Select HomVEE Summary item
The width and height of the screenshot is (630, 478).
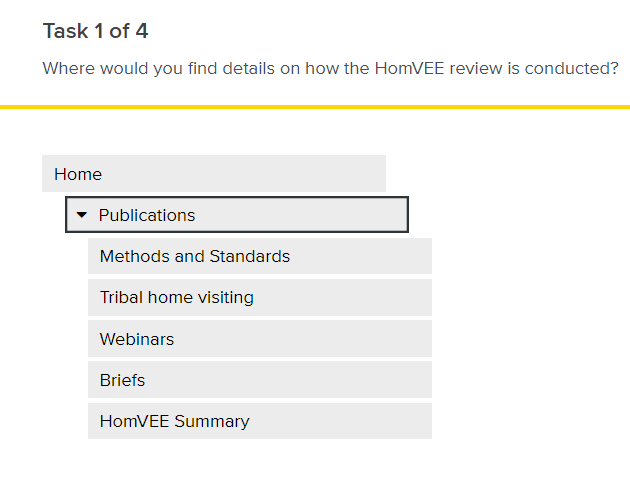(259, 421)
